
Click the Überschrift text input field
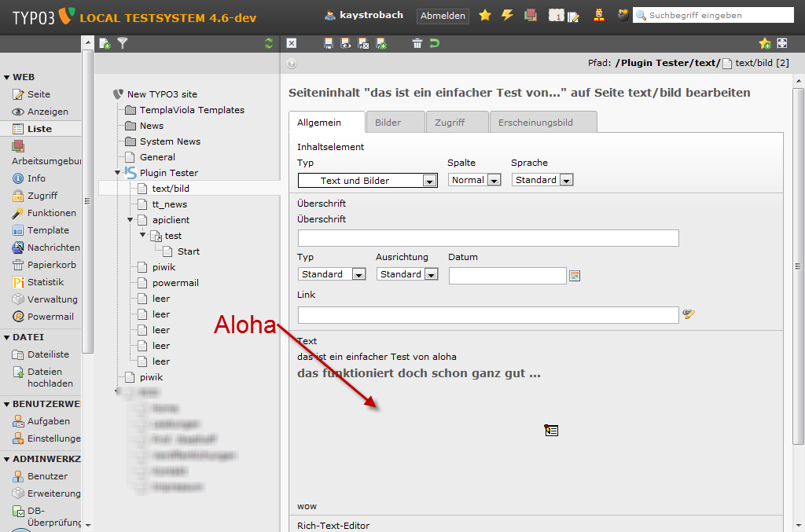point(487,238)
